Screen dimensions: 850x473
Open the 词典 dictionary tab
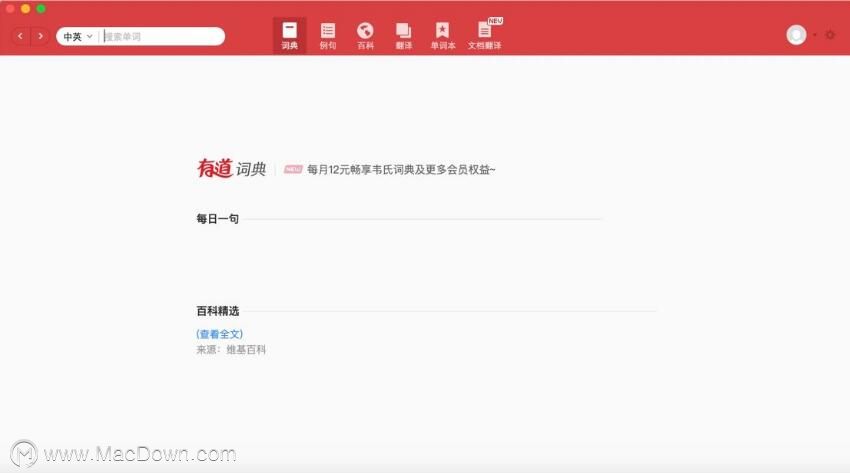289,36
